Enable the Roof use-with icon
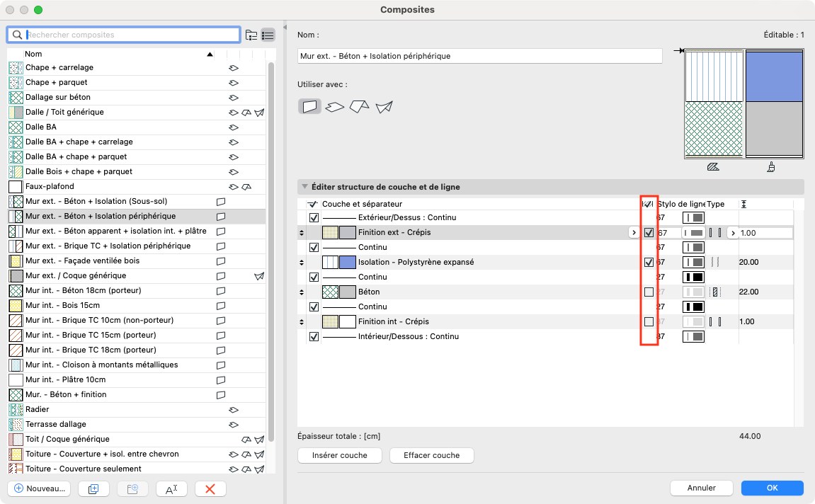815x504 pixels. coord(359,106)
